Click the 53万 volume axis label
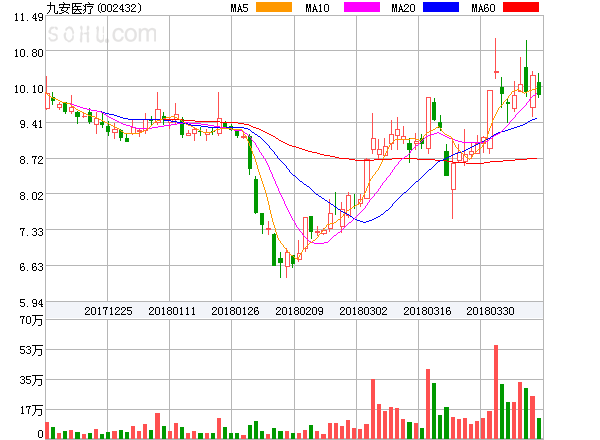 click(31, 350)
